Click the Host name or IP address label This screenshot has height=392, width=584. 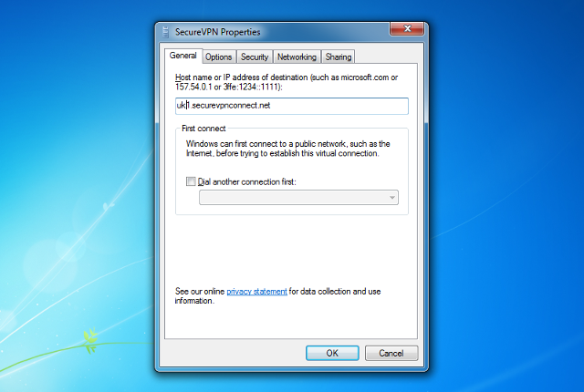[287, 82]
